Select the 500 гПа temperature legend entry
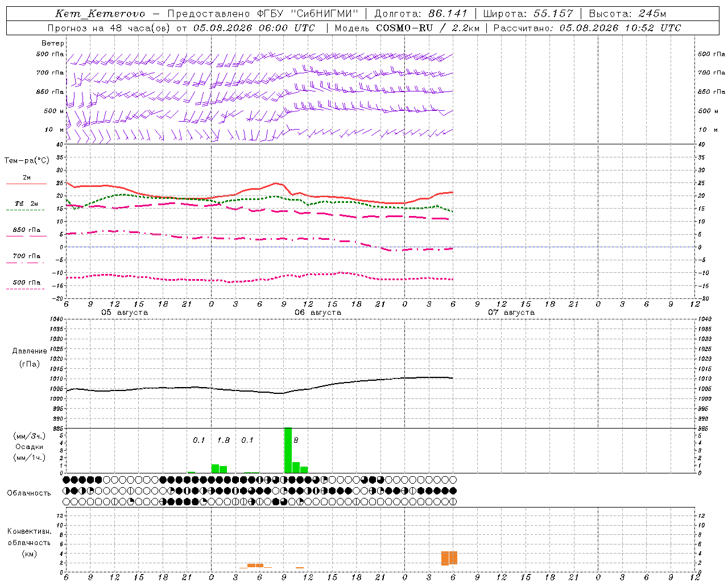This screenshot has height=582, width=728. coord(26,282)
